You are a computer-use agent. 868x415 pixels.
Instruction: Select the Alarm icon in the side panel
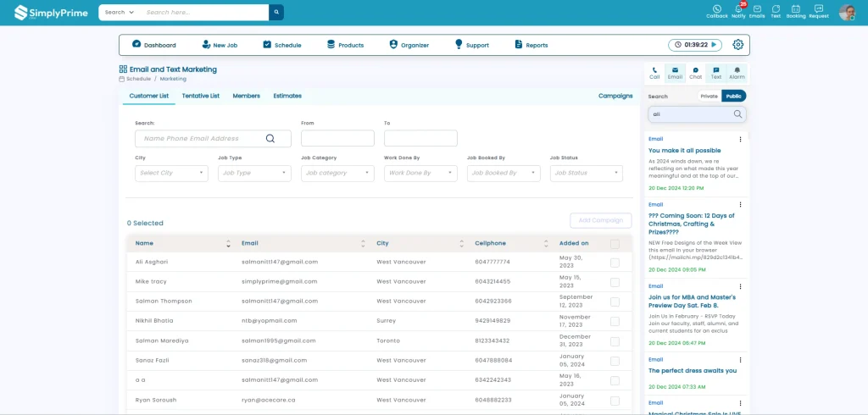pyautogui.click(x=737, y=73)
